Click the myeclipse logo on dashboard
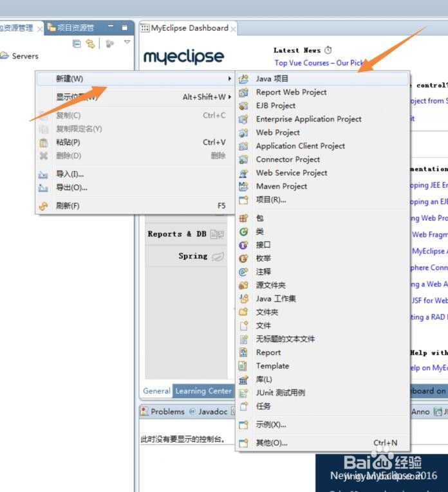Viewport: 448px width, 492px height. pos(183,57)
